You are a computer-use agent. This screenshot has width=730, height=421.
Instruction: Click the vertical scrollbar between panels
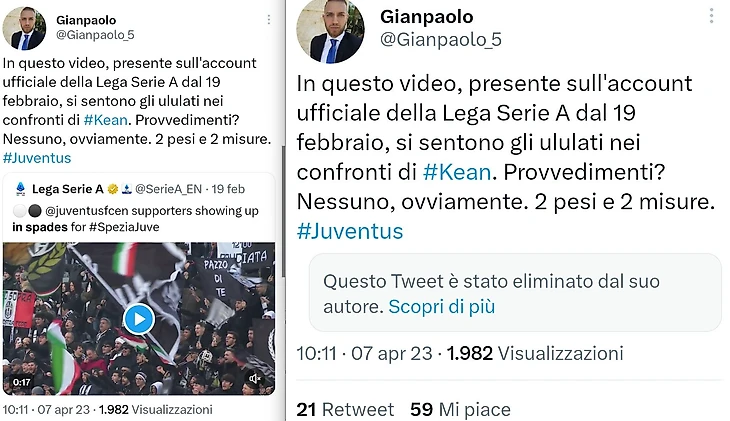click(284, 212)
